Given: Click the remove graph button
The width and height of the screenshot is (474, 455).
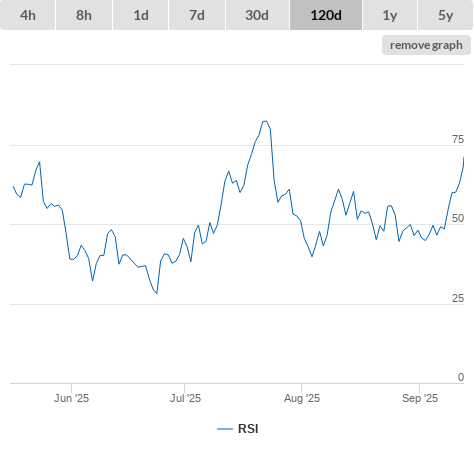Looking at the screenshot, I should coord(426,45).
